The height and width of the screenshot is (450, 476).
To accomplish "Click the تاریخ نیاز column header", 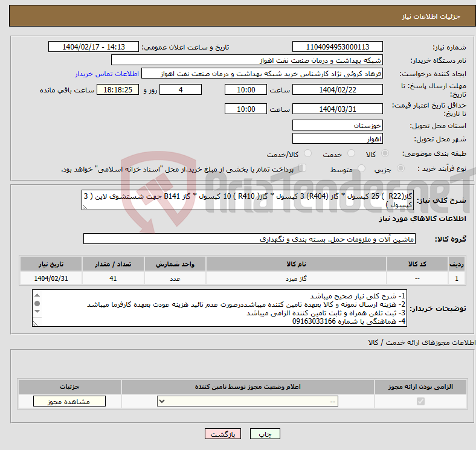I will 51,264.
